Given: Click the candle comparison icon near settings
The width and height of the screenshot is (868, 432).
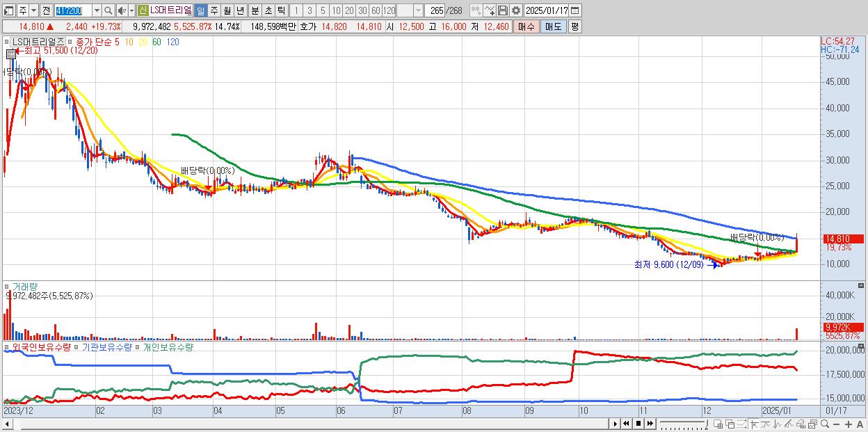Looking at the screenshot, I should (x=476, y=10).
